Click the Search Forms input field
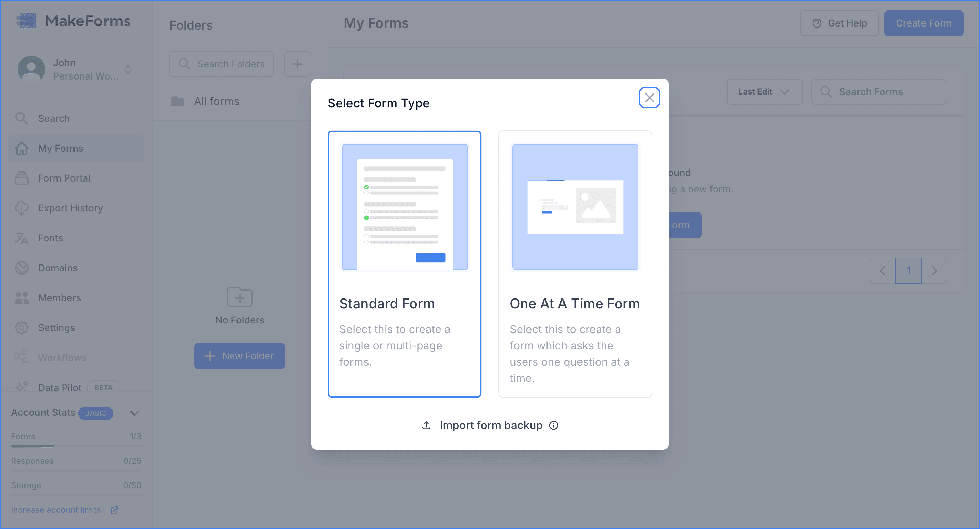Viewport: 980px width, 529px height. click(x=879, y=92)
